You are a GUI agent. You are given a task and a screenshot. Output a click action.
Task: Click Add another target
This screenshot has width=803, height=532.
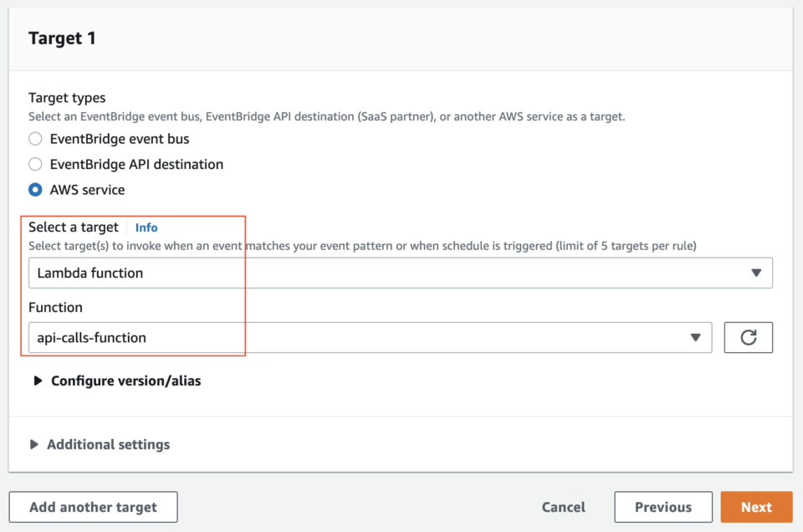(x=92, y=506)
